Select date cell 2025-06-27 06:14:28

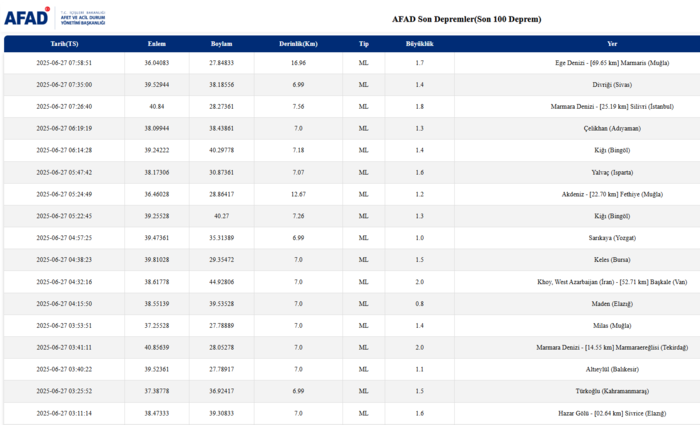coord(64,150)
